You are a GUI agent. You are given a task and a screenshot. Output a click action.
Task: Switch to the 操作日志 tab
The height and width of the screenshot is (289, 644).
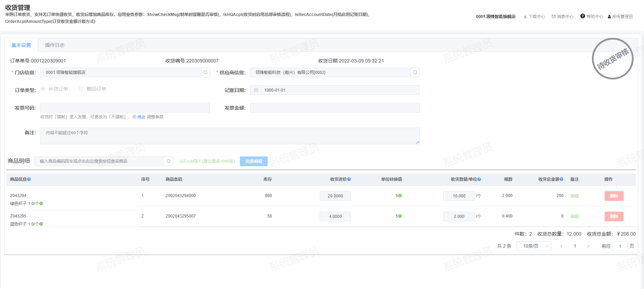[x=55, y=45]
